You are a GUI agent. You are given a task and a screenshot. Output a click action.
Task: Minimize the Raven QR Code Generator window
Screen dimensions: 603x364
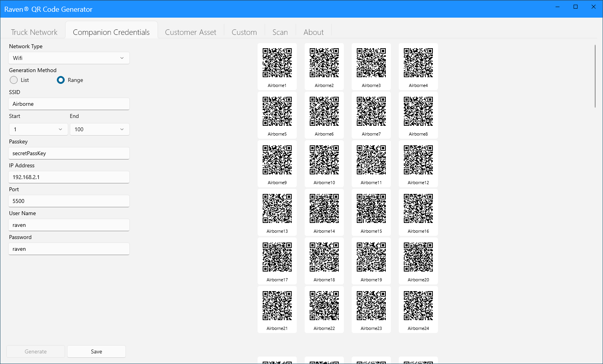point(558,7)
